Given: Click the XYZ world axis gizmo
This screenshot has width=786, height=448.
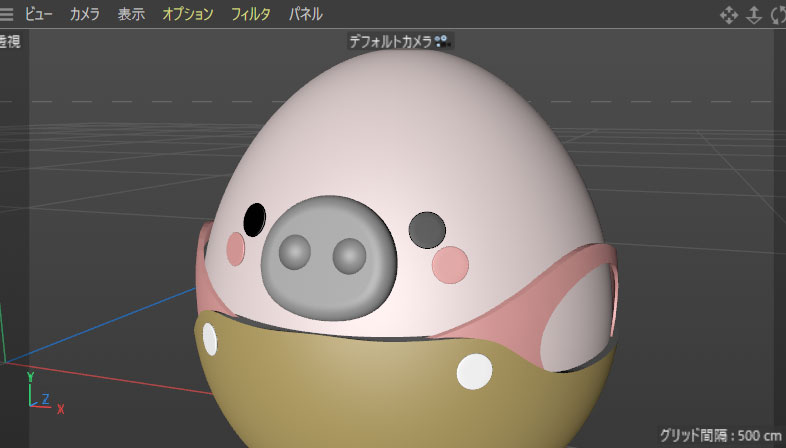Looking at the screenshot, I should 38,394.
